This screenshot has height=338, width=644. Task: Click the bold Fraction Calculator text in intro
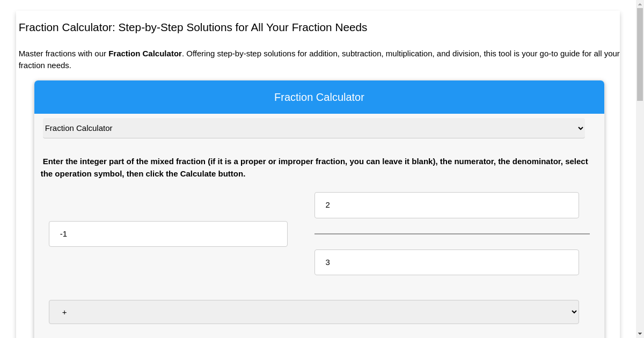(145, 54)
